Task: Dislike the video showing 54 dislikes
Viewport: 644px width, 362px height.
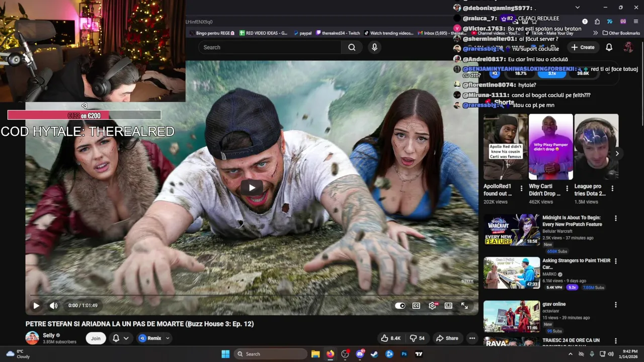Action: pos(417,338)
